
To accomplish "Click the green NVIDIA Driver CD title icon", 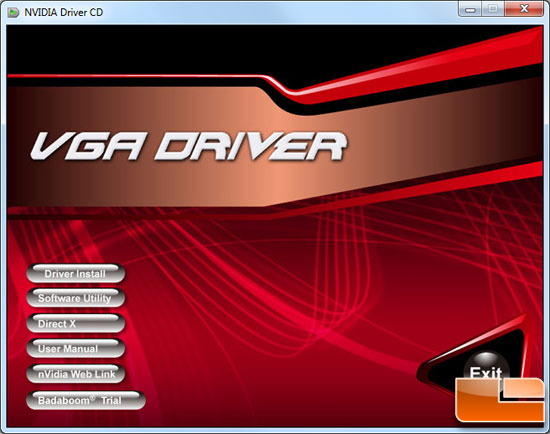I will point(13,13).
